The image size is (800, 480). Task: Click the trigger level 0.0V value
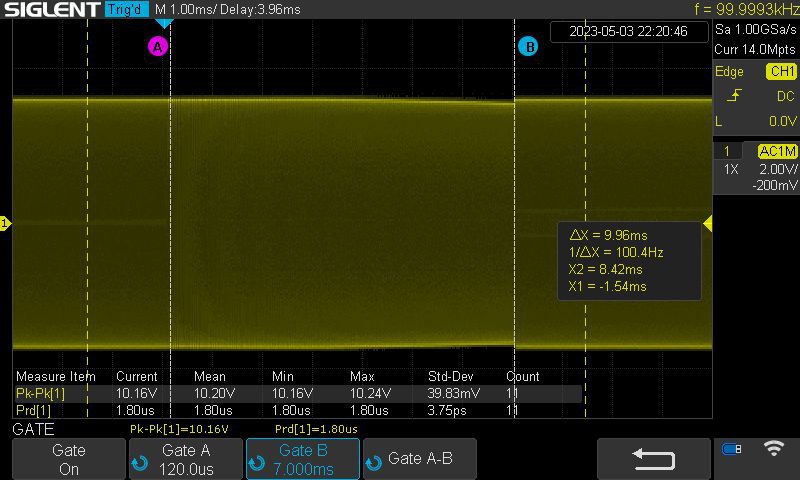(783, 121)
